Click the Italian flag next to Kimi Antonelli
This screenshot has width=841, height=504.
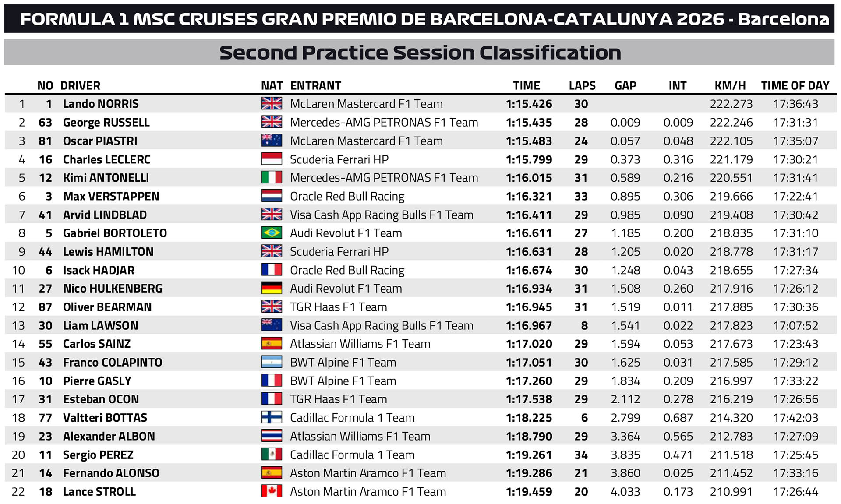(x=272, y=177)
